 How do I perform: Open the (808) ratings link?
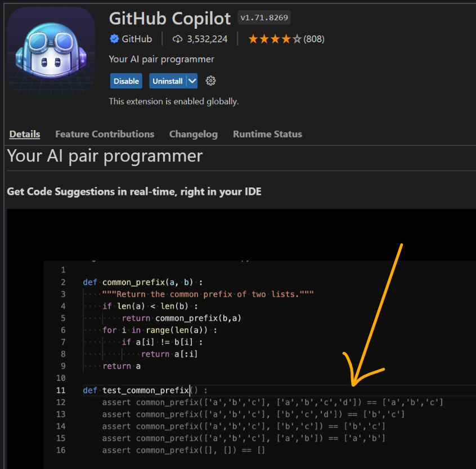[314, 39]
